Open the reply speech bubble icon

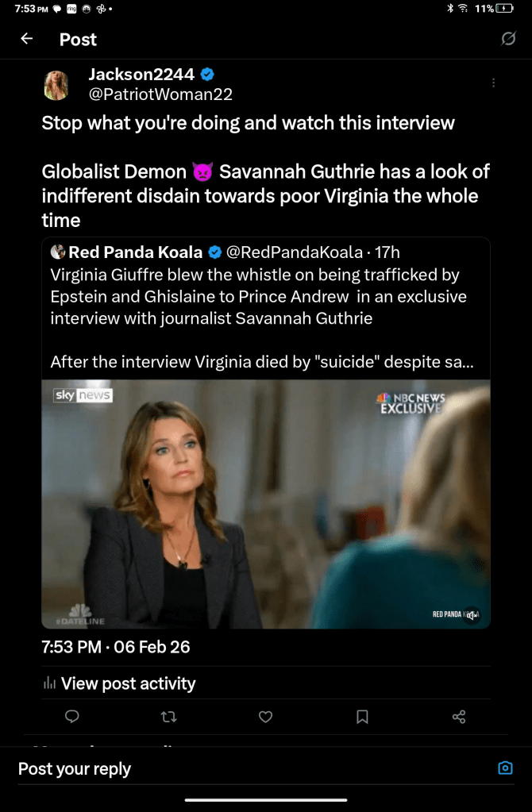coord(72,717)
